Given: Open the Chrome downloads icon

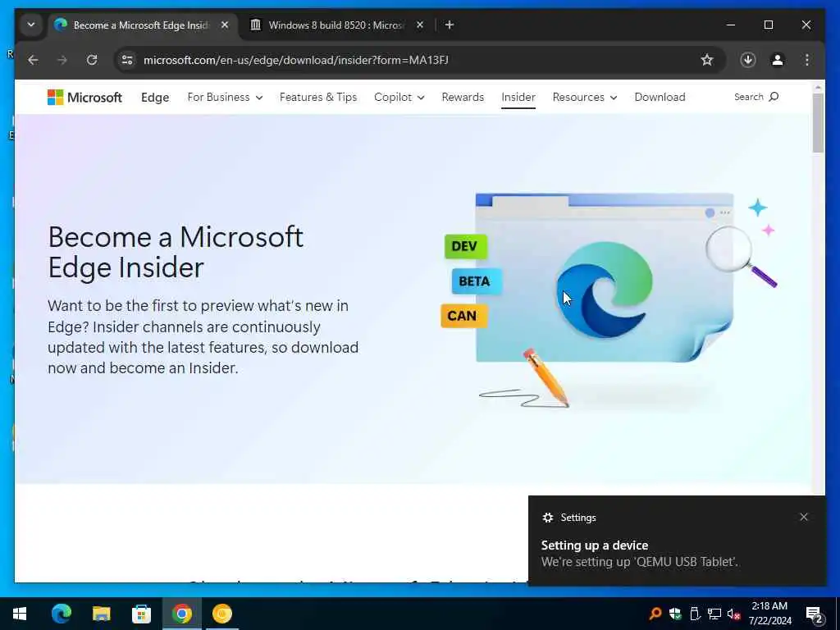Looking at the screenshot, I should [748, 60].
